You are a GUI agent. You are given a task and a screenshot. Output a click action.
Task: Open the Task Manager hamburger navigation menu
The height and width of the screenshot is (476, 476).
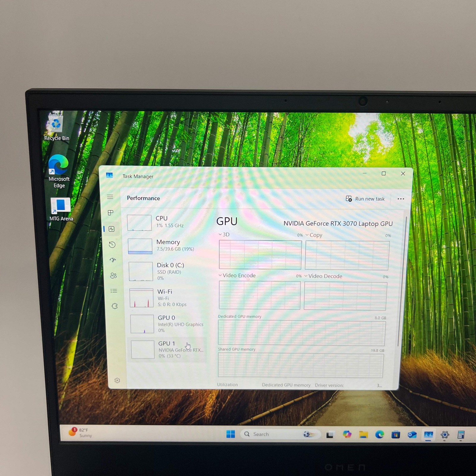click(110, 197)
